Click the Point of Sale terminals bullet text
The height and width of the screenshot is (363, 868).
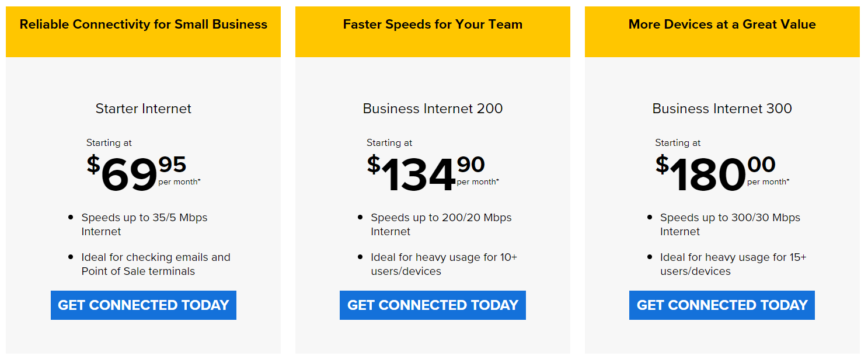138,271
